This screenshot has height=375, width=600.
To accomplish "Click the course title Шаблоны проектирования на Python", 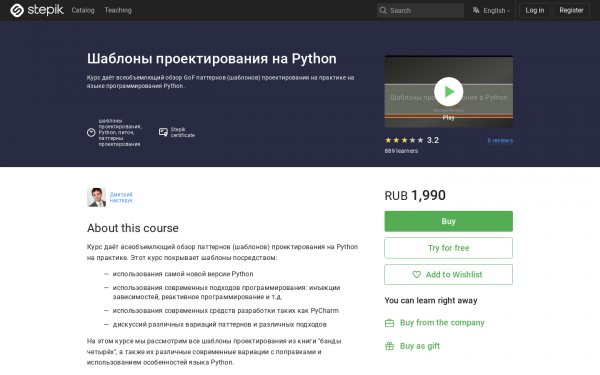I will click(212, 59).
